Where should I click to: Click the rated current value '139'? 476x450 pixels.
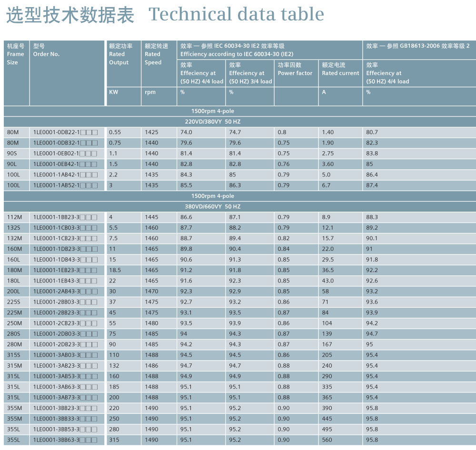(327, 334)
